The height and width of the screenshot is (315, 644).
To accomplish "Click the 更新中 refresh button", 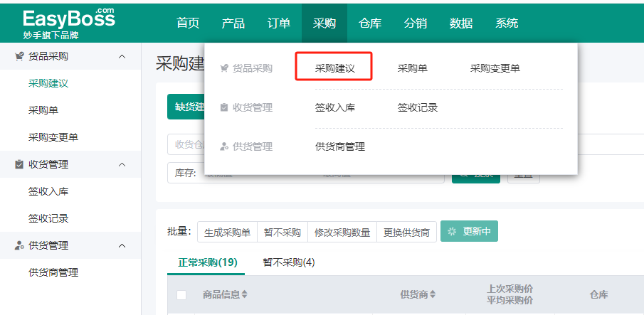I will 469,231.
